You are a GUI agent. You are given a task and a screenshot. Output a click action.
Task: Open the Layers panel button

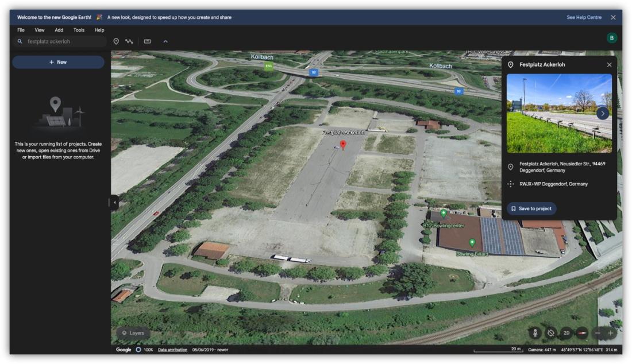133,333
